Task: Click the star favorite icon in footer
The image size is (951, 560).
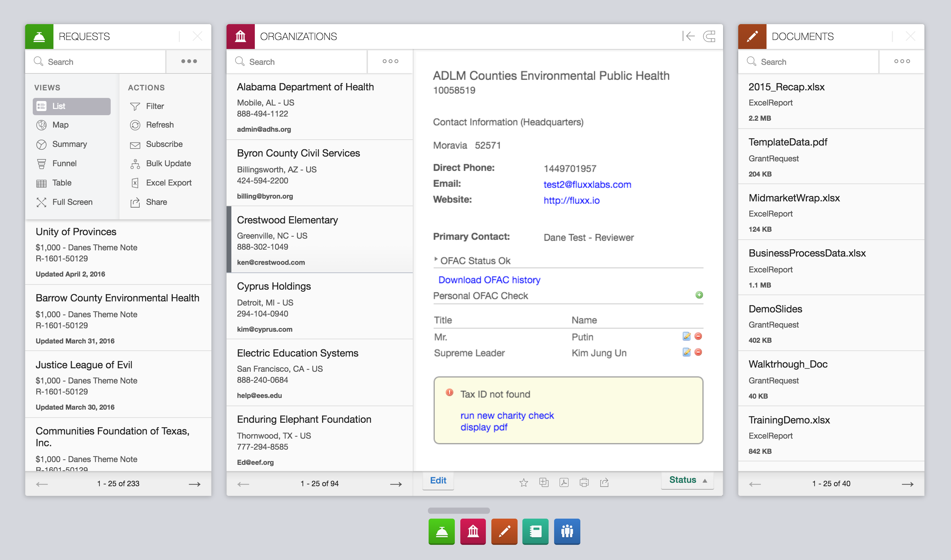Action: 523,482
